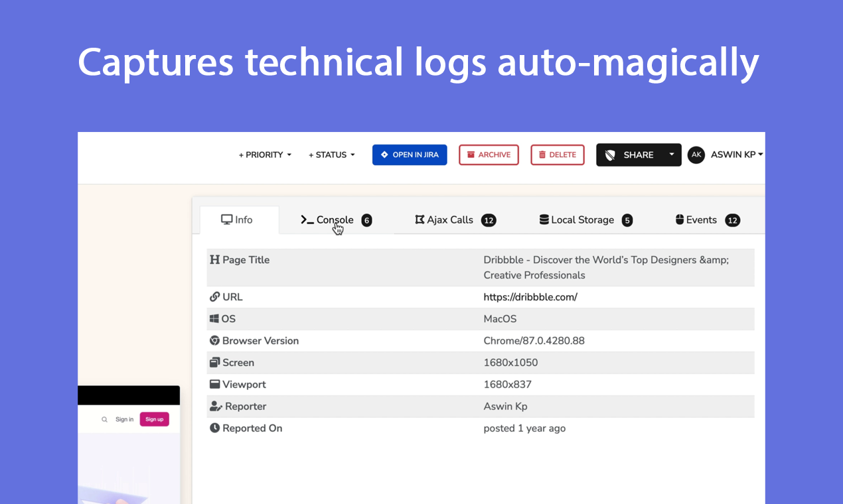This screenshot has width=843, height=504.
Task: Switch to the Console tab
Action: pos(336,220)
